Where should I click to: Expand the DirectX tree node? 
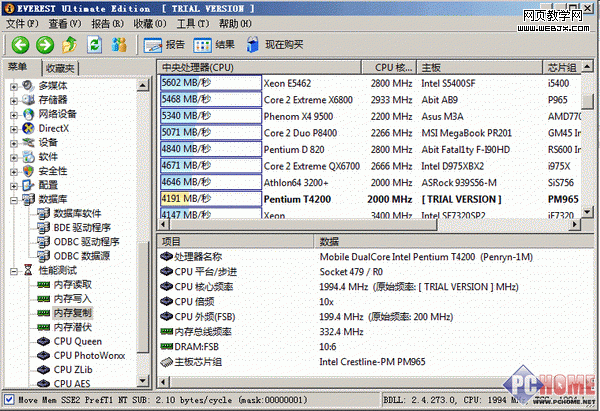tap(14, 128)
